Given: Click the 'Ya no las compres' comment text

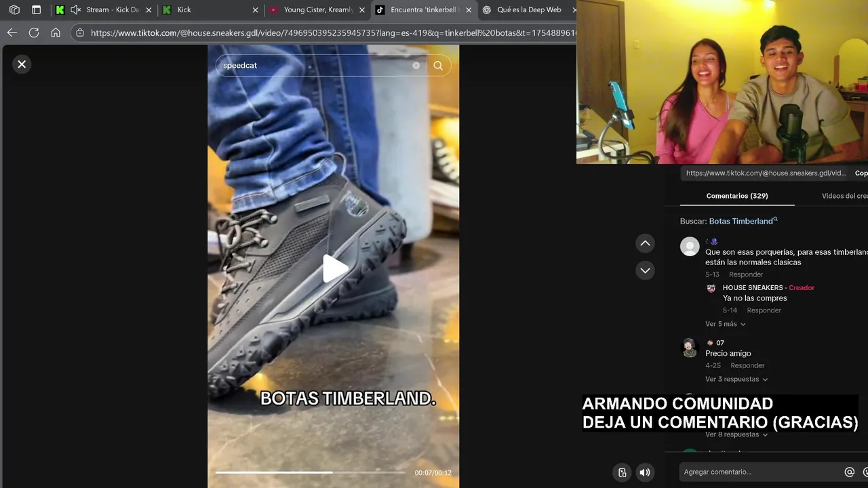Looking at the screenshot, I should (x=755, y=298).
